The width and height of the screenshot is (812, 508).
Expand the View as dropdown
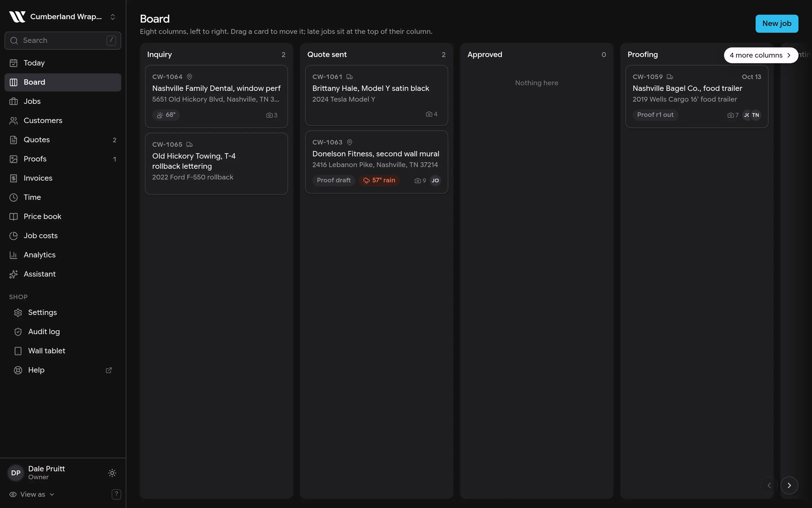coord(32,494)
